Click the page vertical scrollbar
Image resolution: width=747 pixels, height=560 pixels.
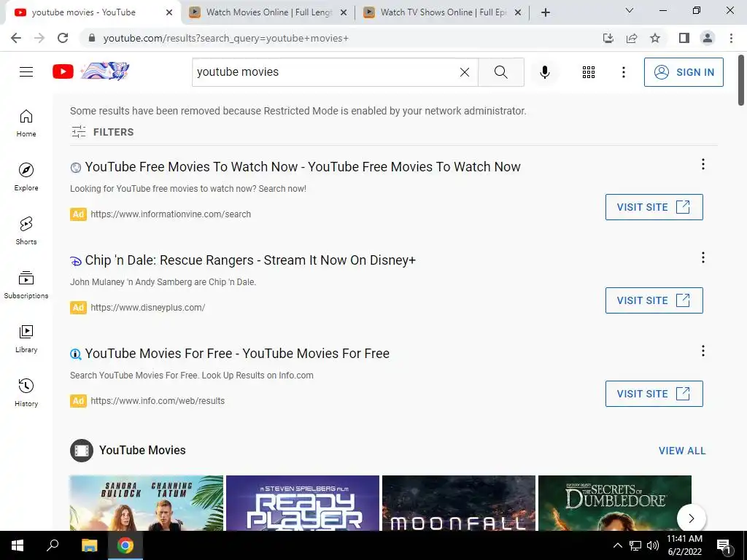pyautogui.click(x=741, y=80)
